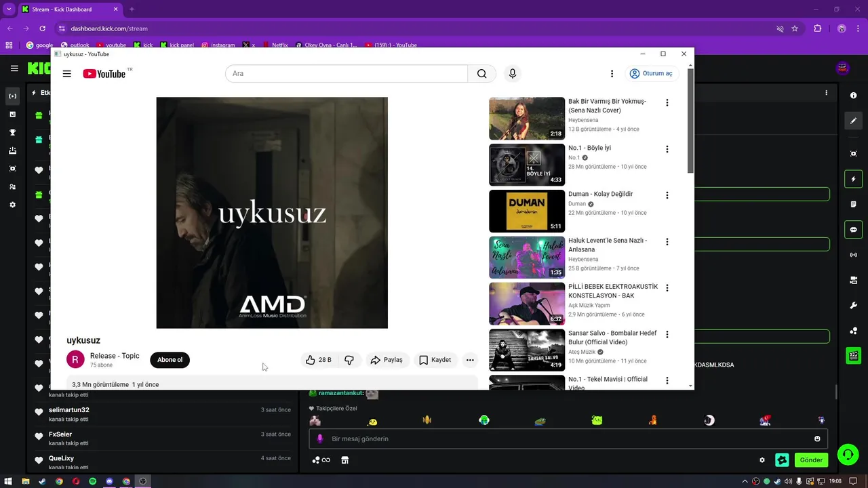
Task: Click Kick right sidebar chat bubble icon
Action: 853,229
